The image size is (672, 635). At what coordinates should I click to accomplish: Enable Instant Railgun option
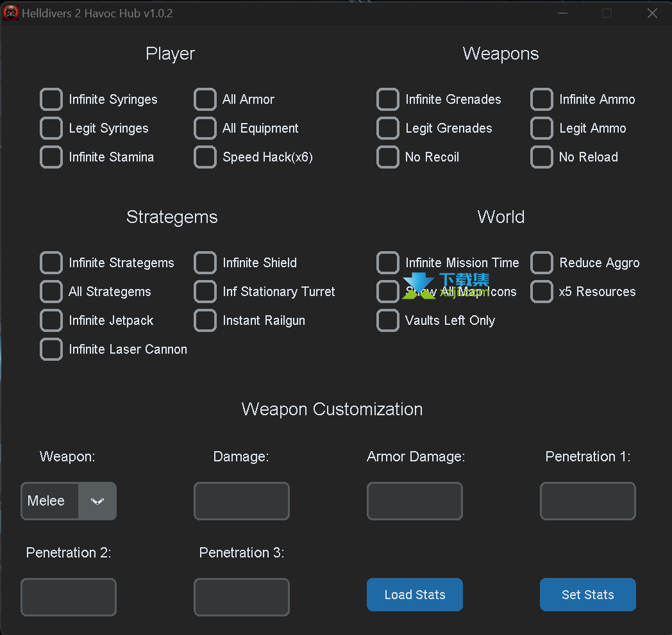pos(205,320)
